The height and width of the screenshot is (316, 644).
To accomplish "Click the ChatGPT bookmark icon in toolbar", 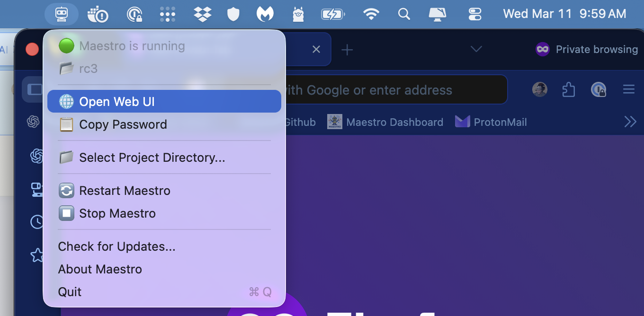I will (x=33, y=122).
